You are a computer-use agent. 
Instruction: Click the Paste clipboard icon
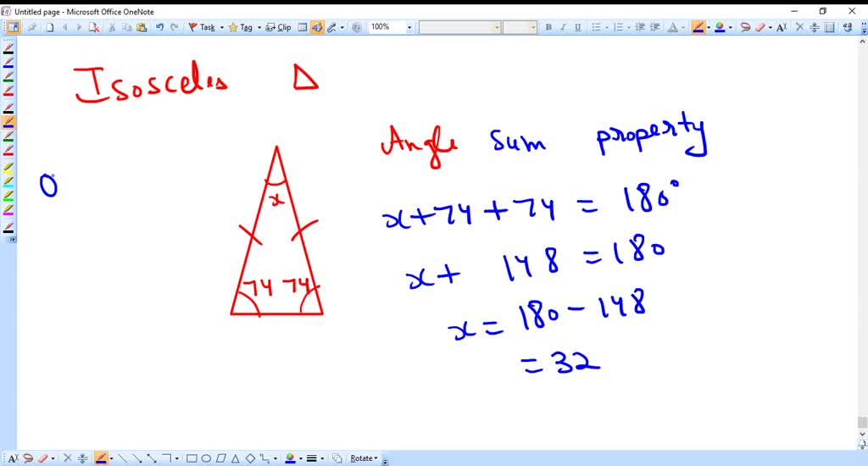[x=142, y=27]
